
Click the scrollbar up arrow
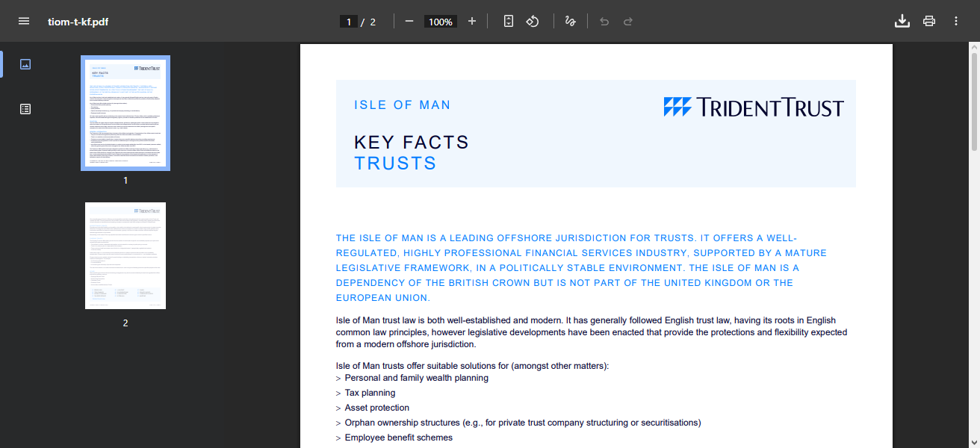pyautogui.click(x=974, y=49)
